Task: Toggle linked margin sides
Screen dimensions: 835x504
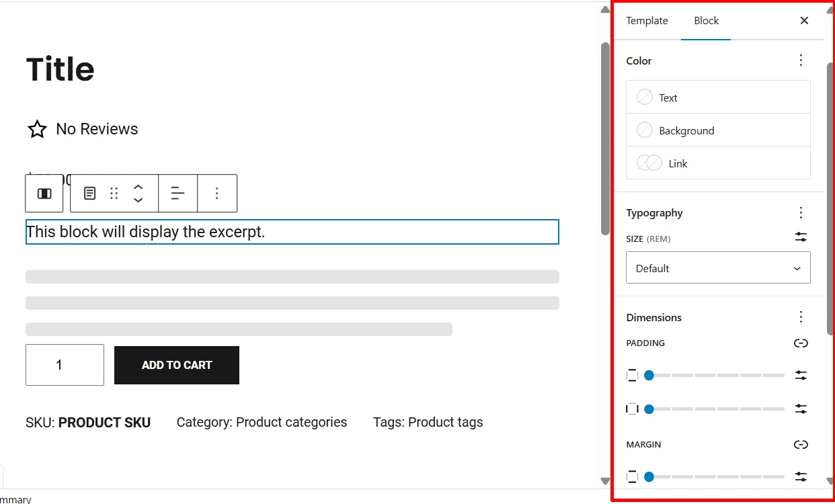Action: click(801, 444)
